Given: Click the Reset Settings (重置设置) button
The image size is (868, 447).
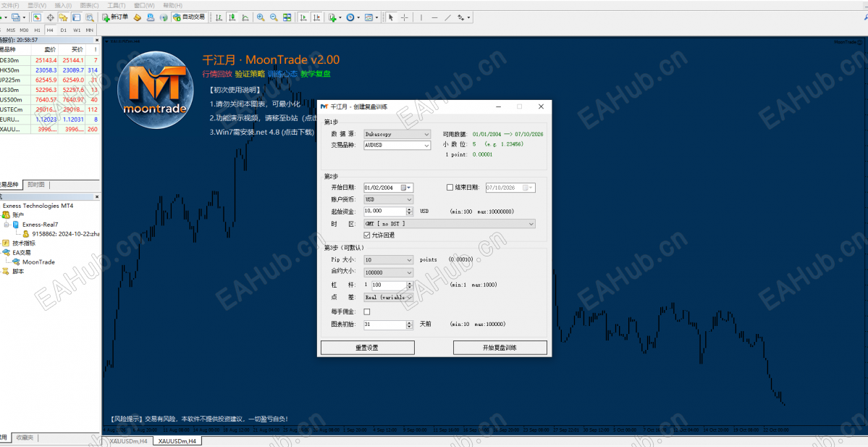Looking at the screenshot, I should pos(368,348).
